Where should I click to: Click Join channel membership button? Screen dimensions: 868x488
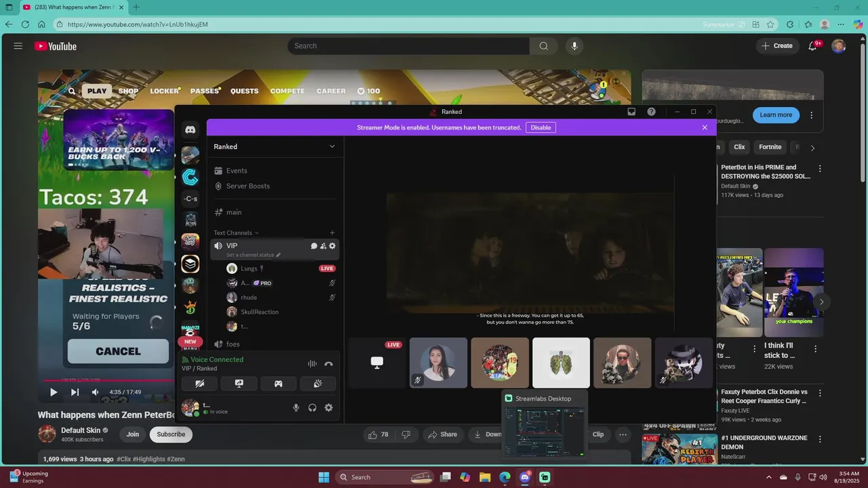tap(132, 434)
